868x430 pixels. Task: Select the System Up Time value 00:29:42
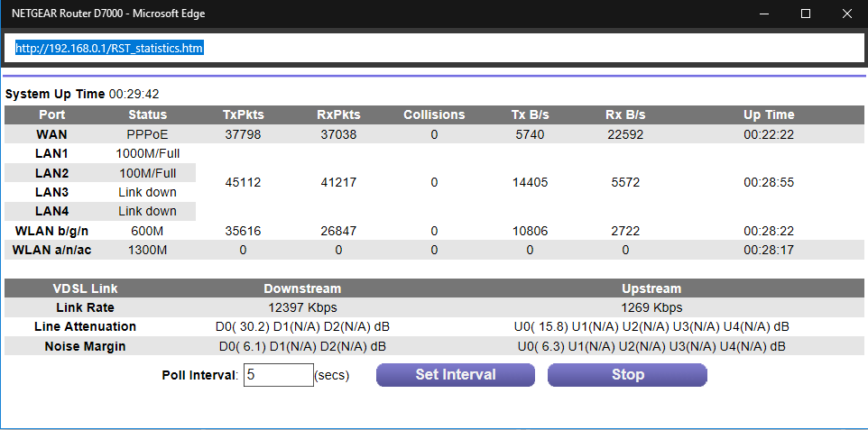(134, 94)
